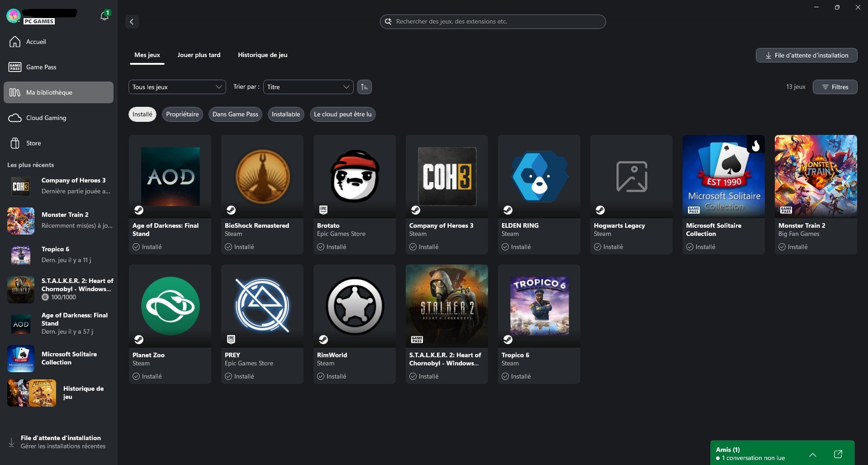The image size is (868, 465).
Task: Open the S.T.A.L.K.E.R. 2 cover in game grid
Action: [x=447, y=306]
